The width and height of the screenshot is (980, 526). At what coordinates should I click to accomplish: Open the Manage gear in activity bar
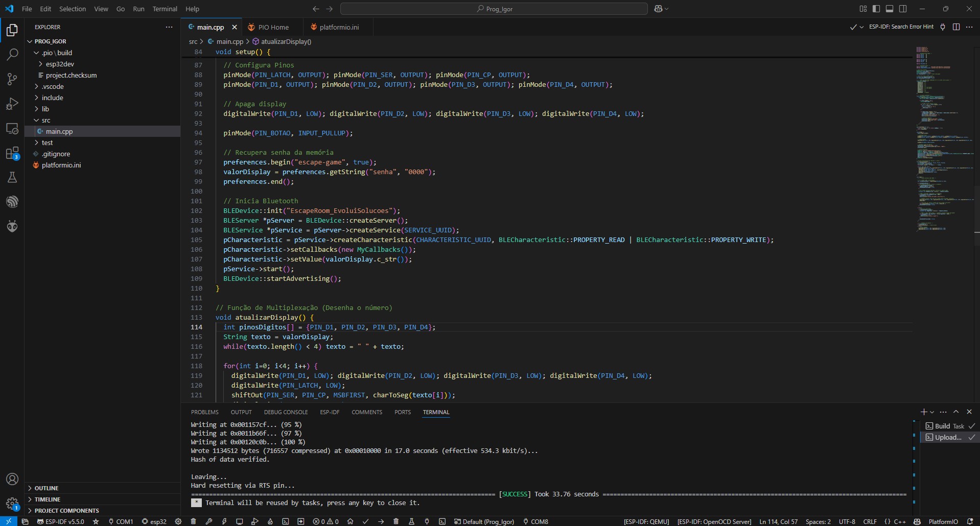12,504
